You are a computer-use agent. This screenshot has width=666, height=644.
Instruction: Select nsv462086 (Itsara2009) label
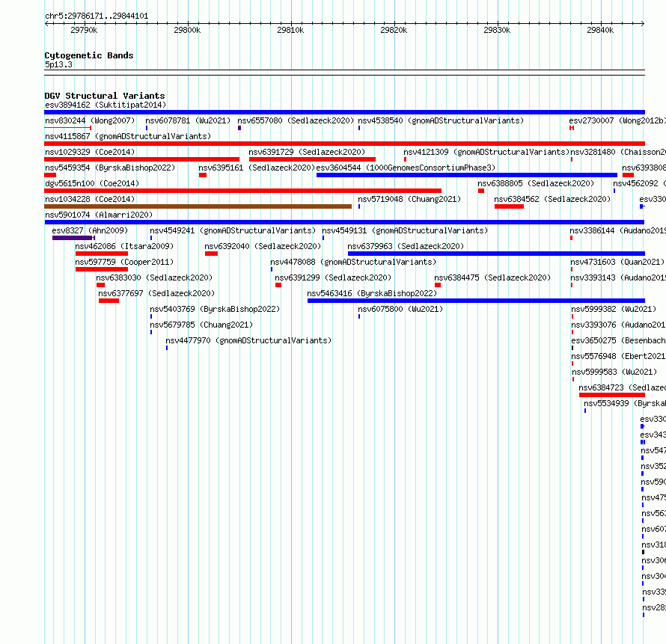click(x=124, y=246)
